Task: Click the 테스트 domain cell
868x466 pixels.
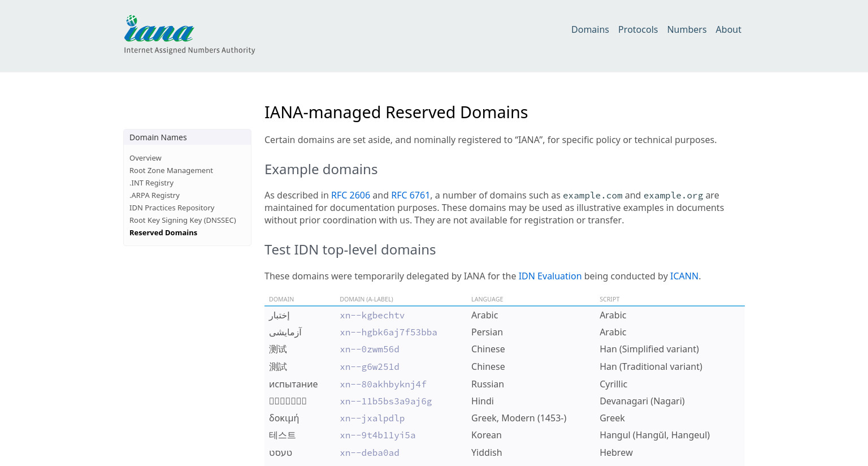Action: pyautogui.click(x=283, y=435)
